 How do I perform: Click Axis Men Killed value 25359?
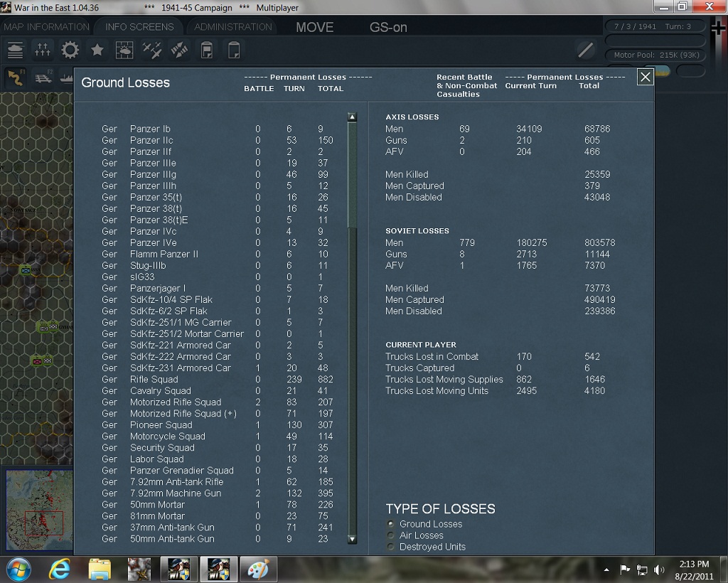click(x=597, y=174)
